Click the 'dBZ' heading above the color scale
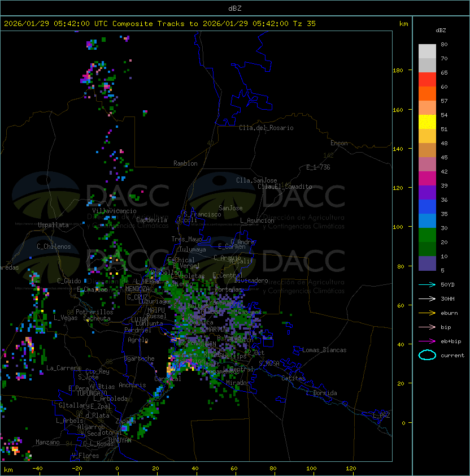 point(441,31)
